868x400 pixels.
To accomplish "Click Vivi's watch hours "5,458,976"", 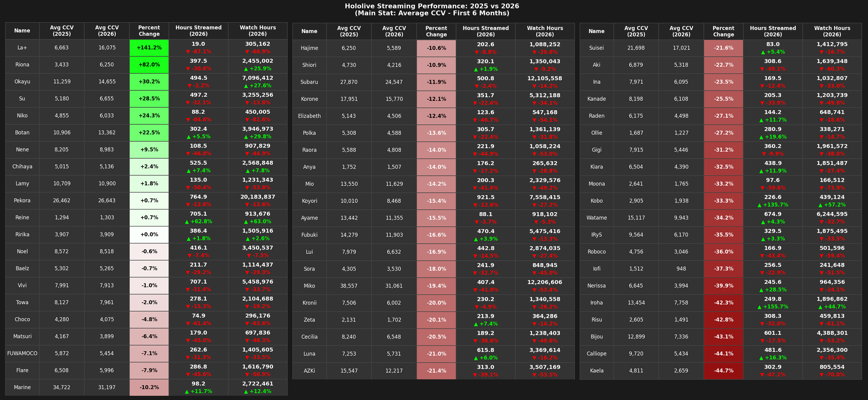I will 258,282.
